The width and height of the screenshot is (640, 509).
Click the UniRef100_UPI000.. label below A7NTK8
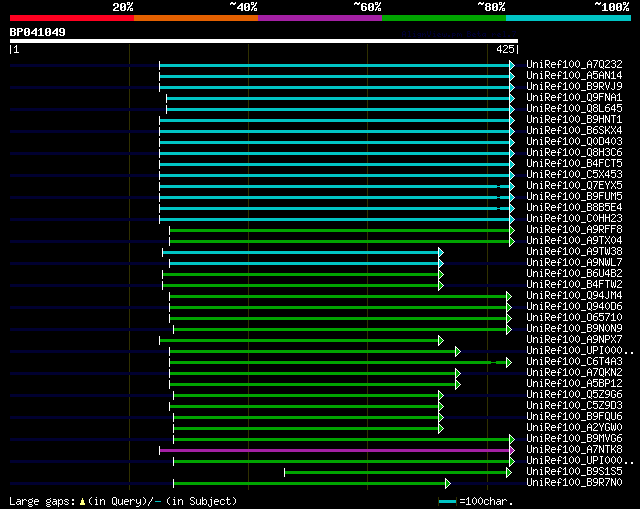[x=580, y=461]
